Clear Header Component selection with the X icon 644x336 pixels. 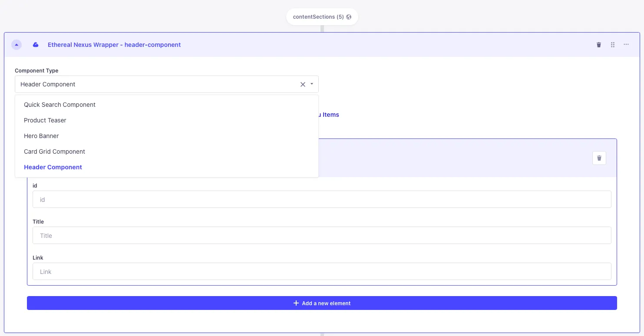coord(303,84)
